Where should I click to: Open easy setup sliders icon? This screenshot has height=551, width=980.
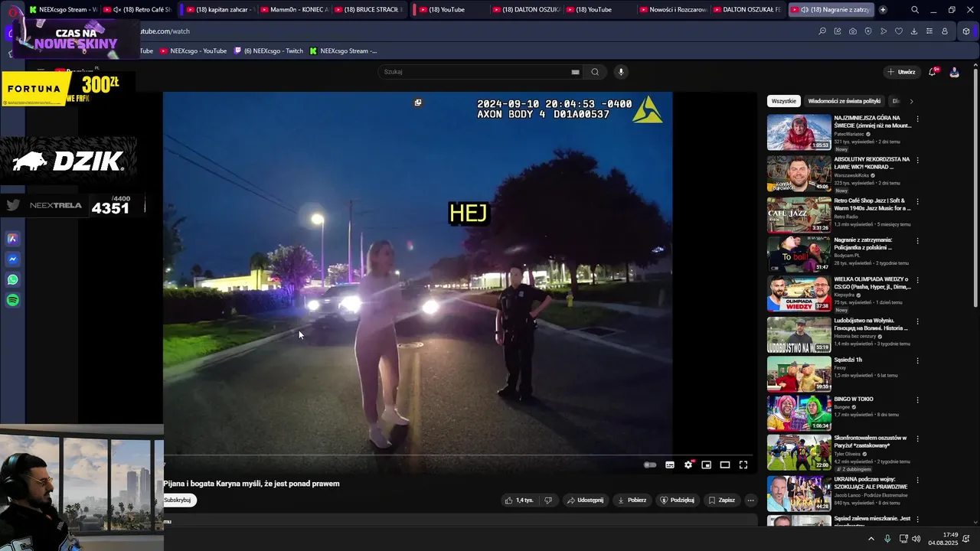point(929,31)
